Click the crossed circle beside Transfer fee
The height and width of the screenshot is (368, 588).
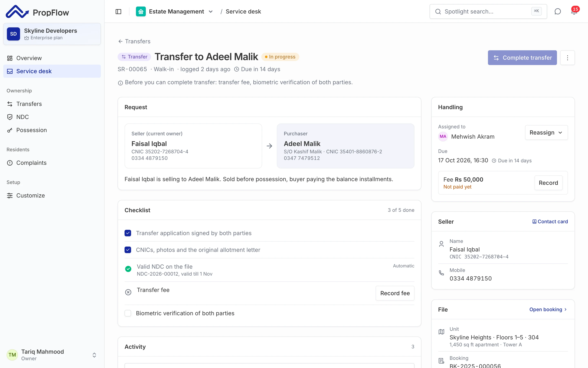coord(128,292)
